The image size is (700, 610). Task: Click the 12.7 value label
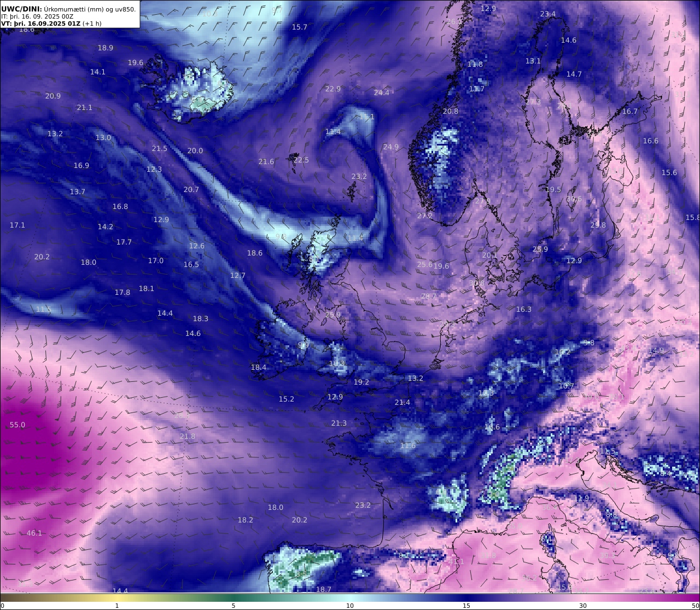coord(238,275)
